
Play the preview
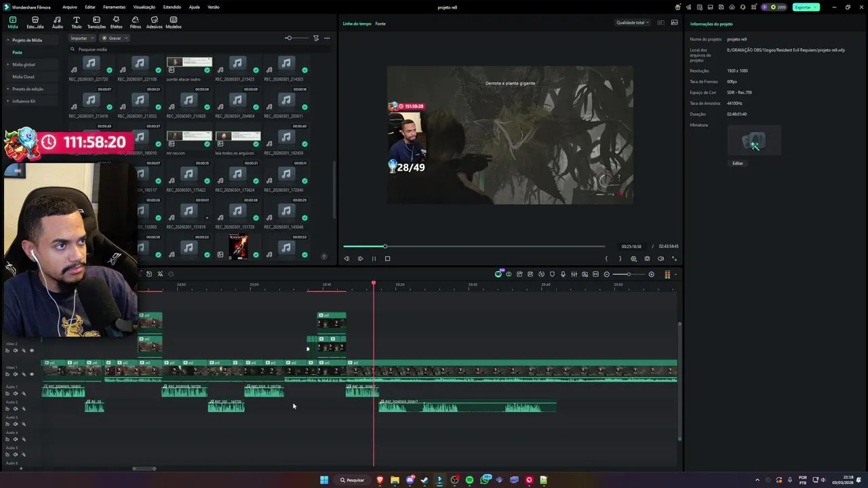pos(360,258)
